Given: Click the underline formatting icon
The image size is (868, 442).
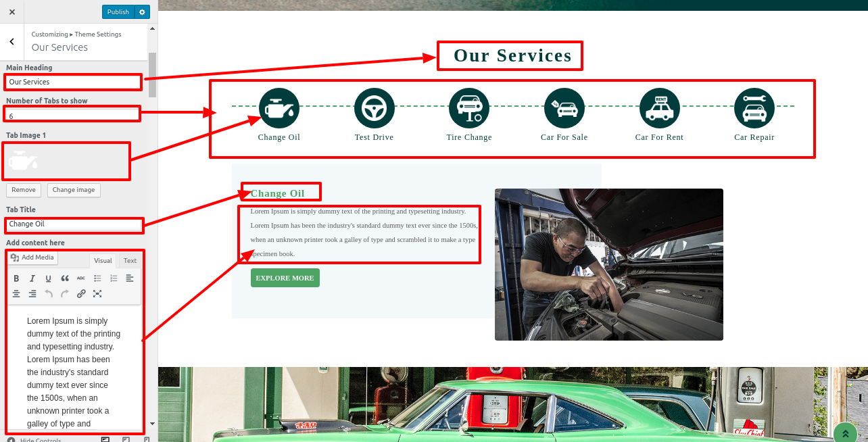Looking at the screenshot, I should [48, 278].
